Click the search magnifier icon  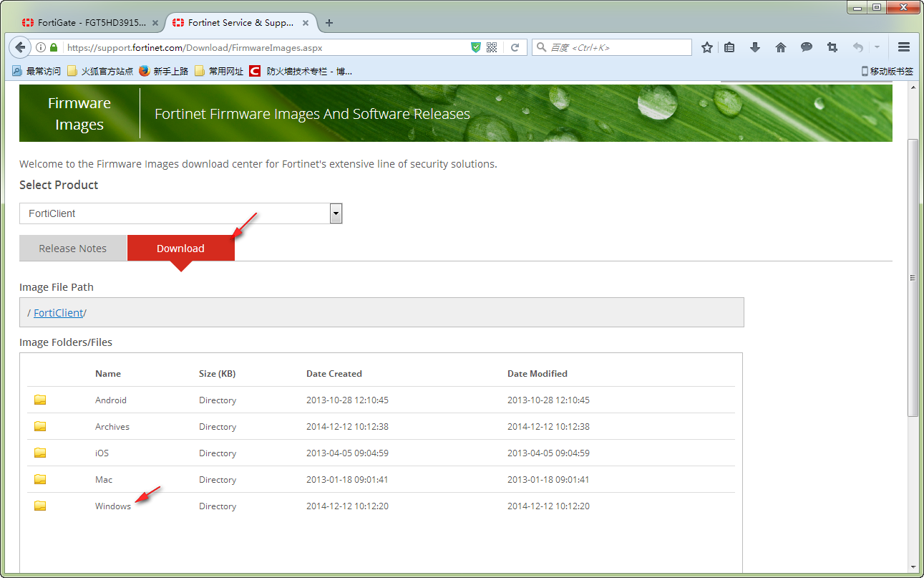tap(541, 47)
